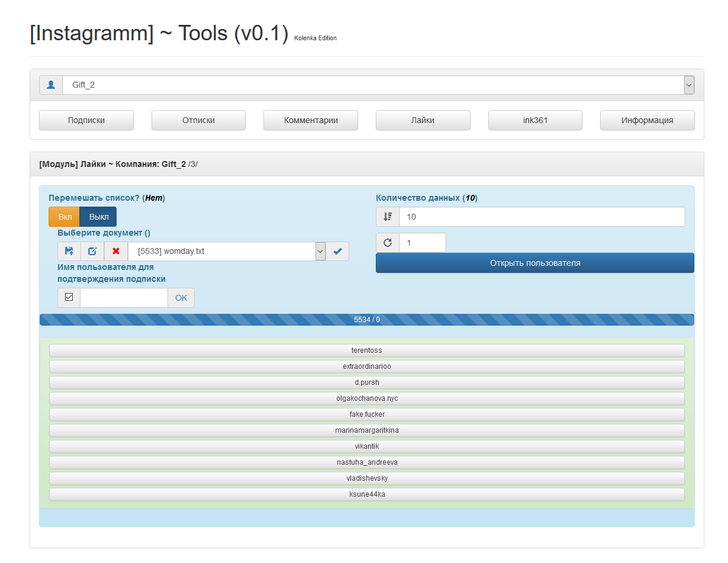Confirm username with the OK button
The width and height of the screenshot is (728, 563).
pyautogui.click(x=181, y=298)
